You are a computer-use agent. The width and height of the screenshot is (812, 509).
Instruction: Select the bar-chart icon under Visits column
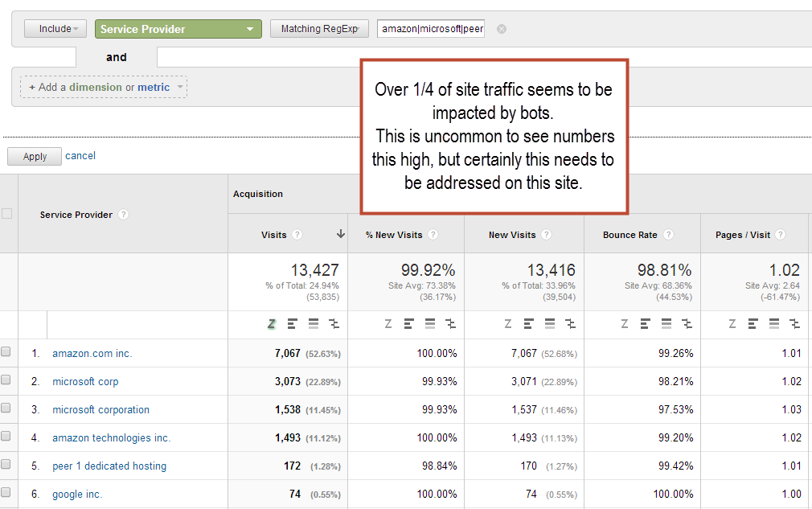tap(292, 324)
